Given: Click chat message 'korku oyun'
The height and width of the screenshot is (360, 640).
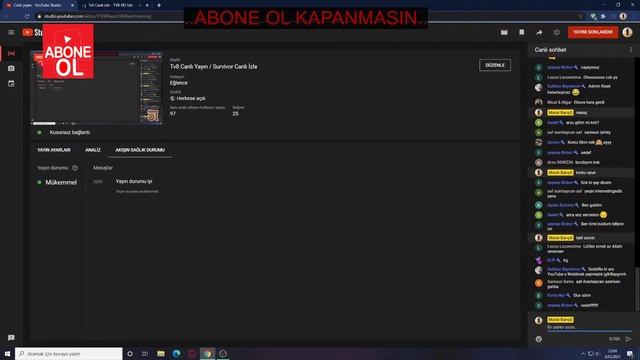Looking at the screenshot, I should coord(585,173).
